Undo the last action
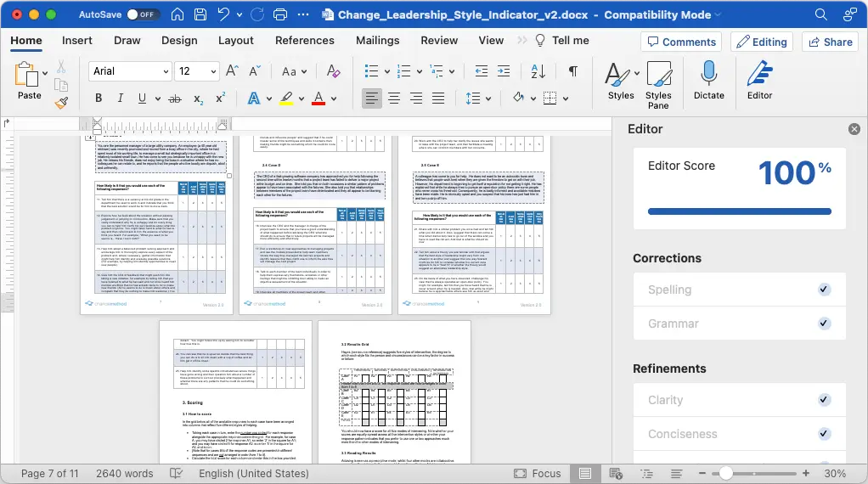The height and width of the screenshot is (484, 868). pos(223,14)
